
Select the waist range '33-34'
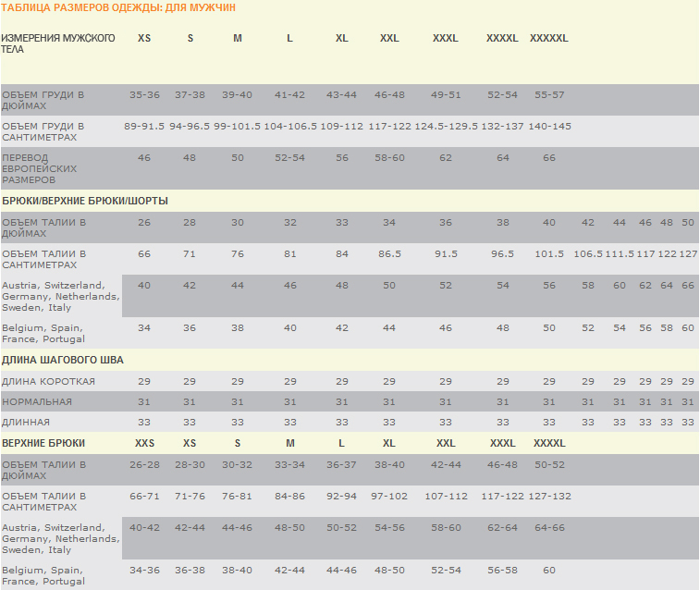[289, 465]
